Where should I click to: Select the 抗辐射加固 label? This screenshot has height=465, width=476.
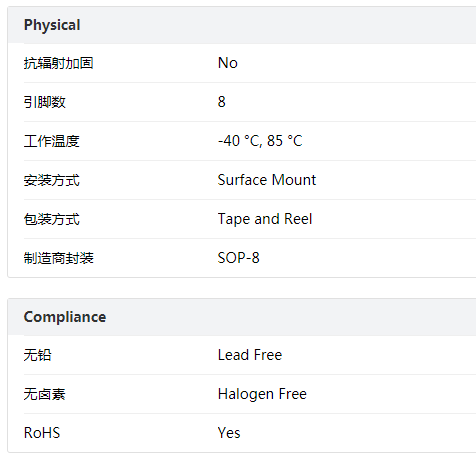point(58,63)
